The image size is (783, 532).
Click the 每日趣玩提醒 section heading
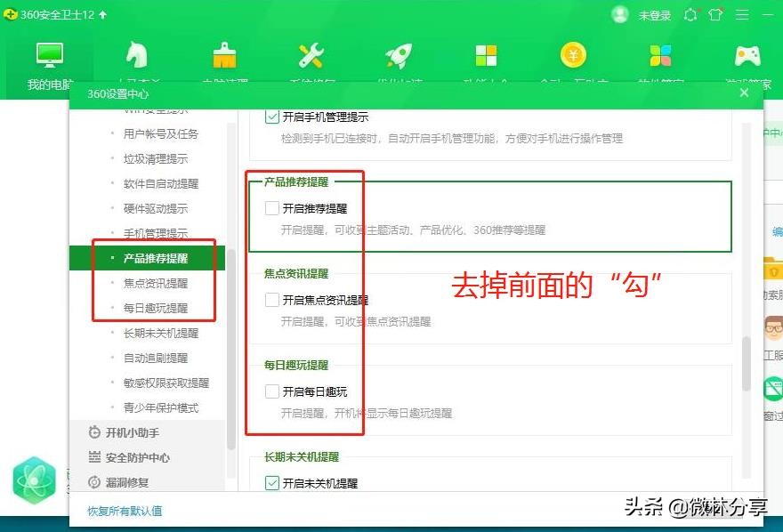tap(296, 366)
